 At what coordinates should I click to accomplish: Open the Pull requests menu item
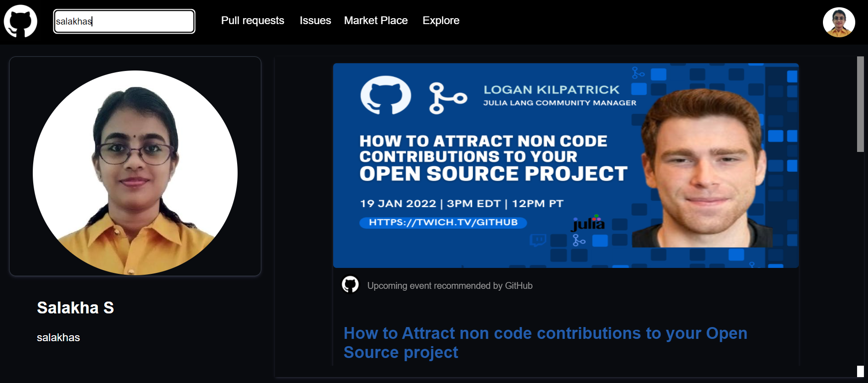[x=253, y=20]
